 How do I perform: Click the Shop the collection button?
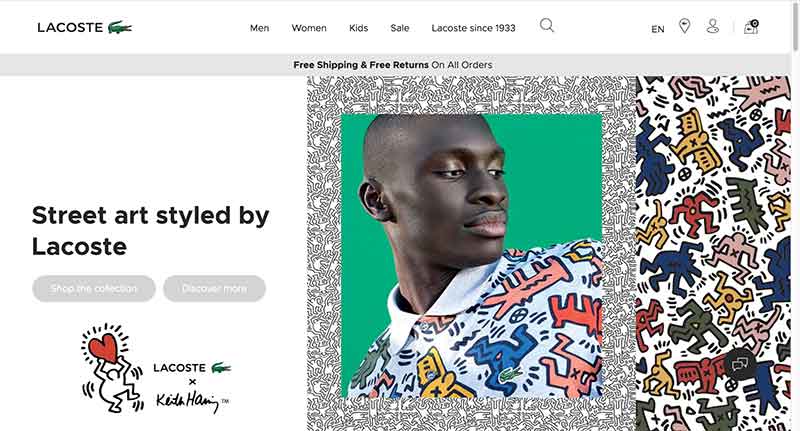(x=94, y=289)
